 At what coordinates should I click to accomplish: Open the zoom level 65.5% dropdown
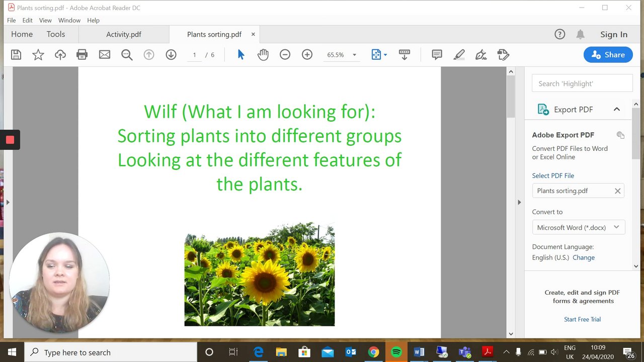(x=354, y=55)
